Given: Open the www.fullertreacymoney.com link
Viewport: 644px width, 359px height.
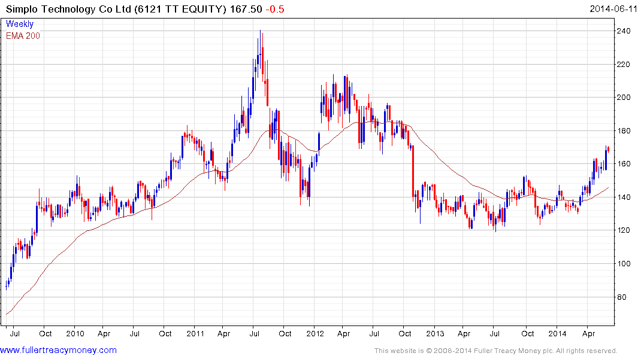Looking at the screenshot, I should tap(58, 351).
